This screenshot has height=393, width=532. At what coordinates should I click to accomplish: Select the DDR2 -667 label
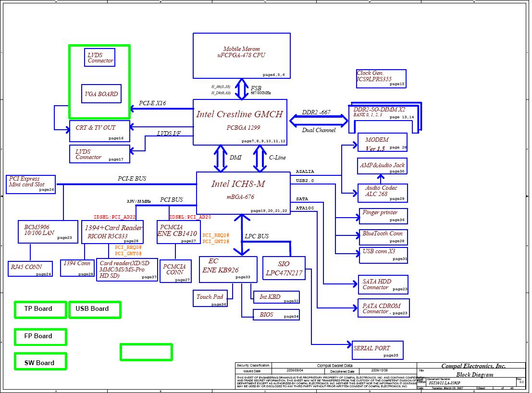(x=316, y=112)
